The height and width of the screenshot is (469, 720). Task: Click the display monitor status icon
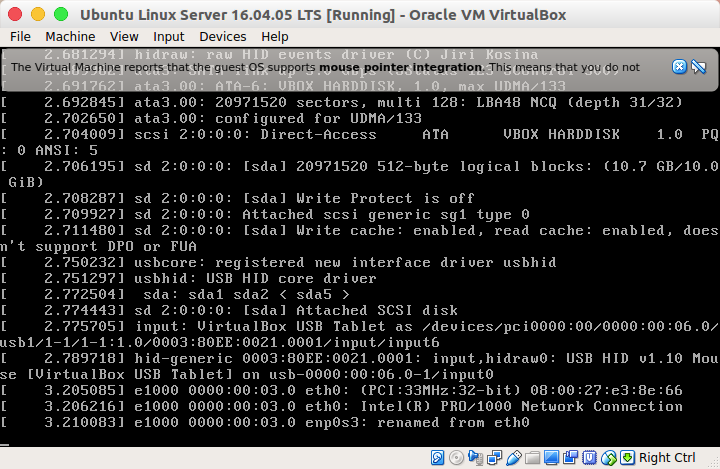551,458
